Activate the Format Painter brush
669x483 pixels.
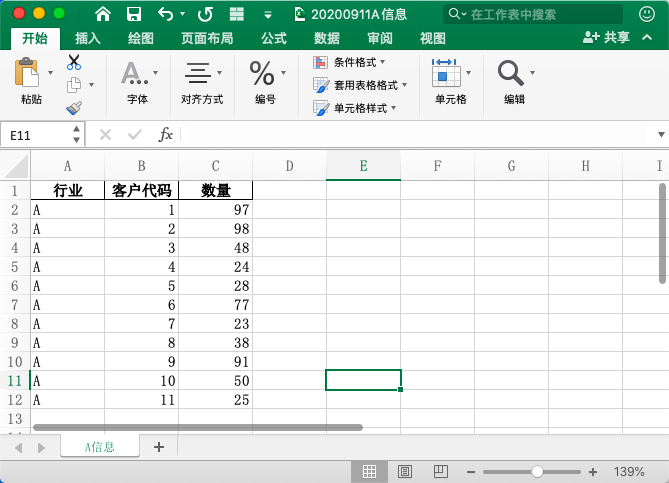pyautogui.click(x=74, y=108)
